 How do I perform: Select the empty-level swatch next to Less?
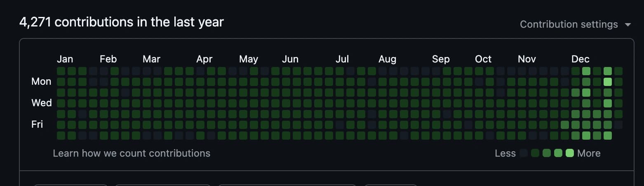(524, 153)
